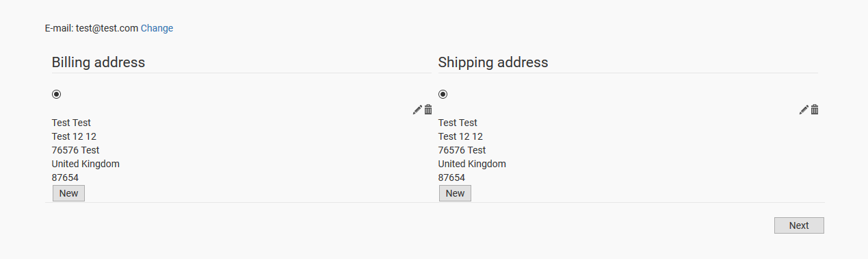Click the Shipping address heading
The width and height of the screenshot is (868, 259).
[493, 62]
